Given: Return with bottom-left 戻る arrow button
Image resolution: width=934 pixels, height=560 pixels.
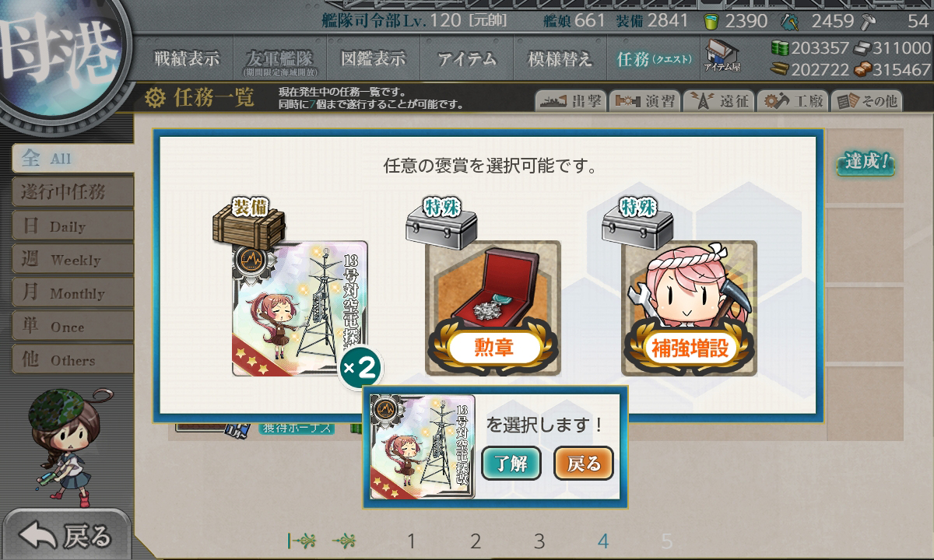Looking at the screenshot, I should (65, 535).
